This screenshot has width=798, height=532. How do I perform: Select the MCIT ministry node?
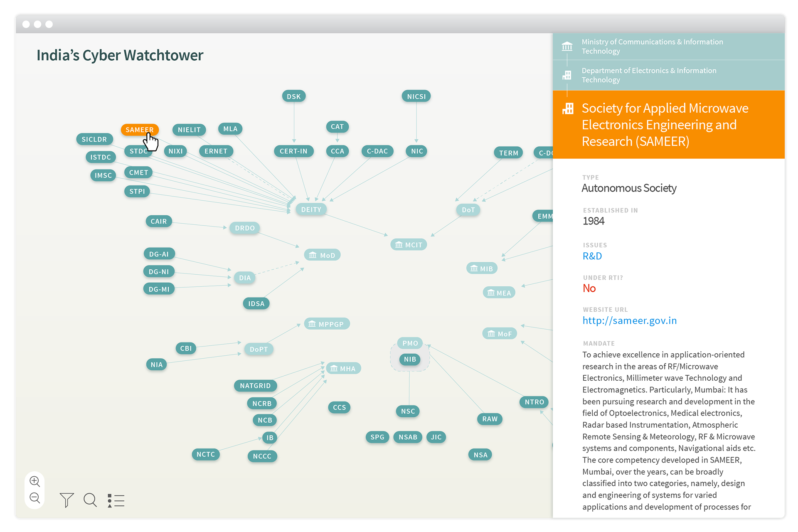[x=409, y=245]
